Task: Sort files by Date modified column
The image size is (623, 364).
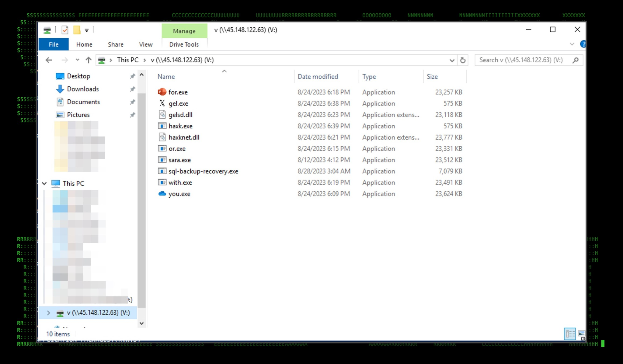Action: [318, 77]
